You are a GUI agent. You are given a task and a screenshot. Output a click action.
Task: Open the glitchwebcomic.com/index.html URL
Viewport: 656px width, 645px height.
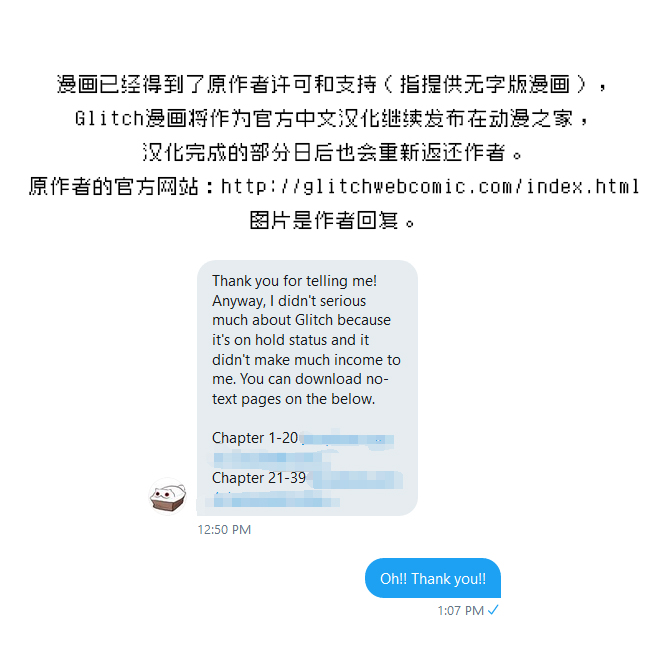pos(430,186)
